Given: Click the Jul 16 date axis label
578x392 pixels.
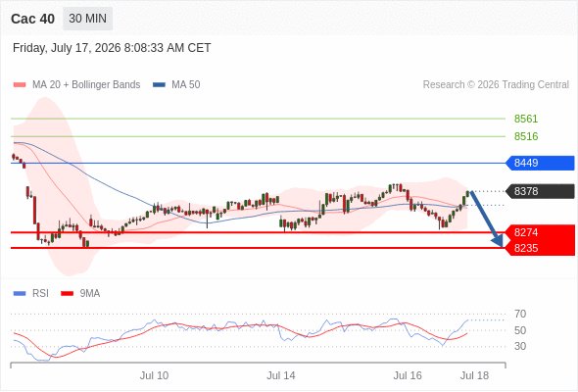Looking at the screenshot, I should [x=408, y=375].
